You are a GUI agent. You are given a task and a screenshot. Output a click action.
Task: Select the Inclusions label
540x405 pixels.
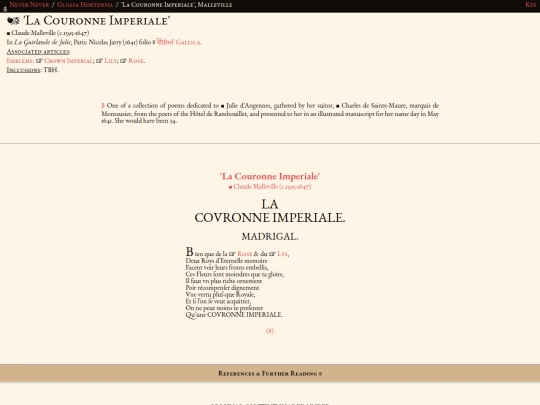23,70
